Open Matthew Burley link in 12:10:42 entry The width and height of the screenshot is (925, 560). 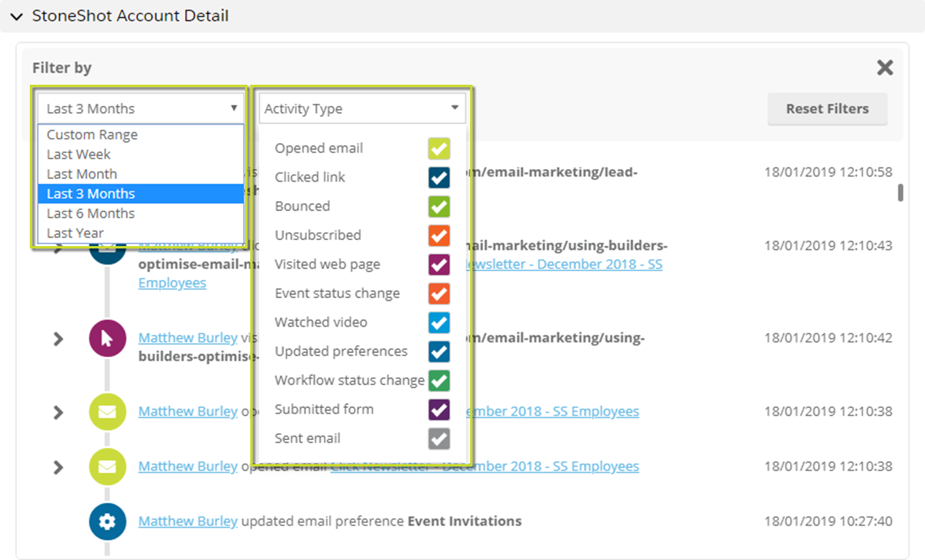(x=188, y=338)
